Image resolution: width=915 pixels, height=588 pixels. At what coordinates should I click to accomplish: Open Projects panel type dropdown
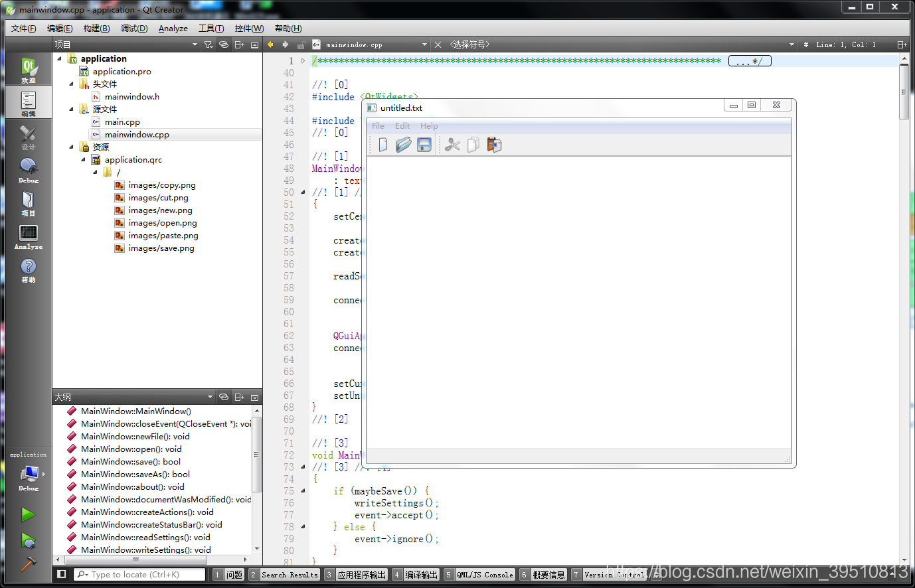(126, 44)
